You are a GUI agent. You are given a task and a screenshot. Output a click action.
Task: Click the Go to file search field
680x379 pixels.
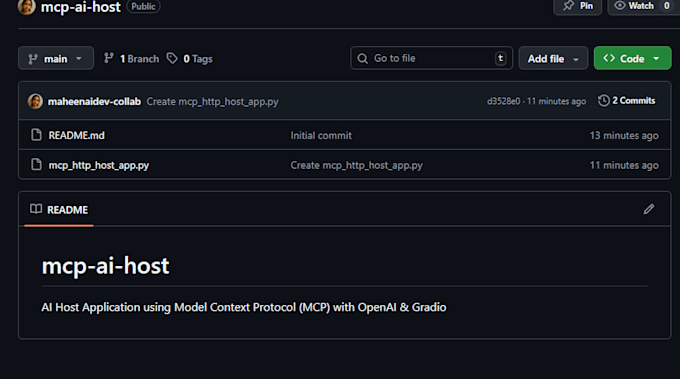[432, 58]
